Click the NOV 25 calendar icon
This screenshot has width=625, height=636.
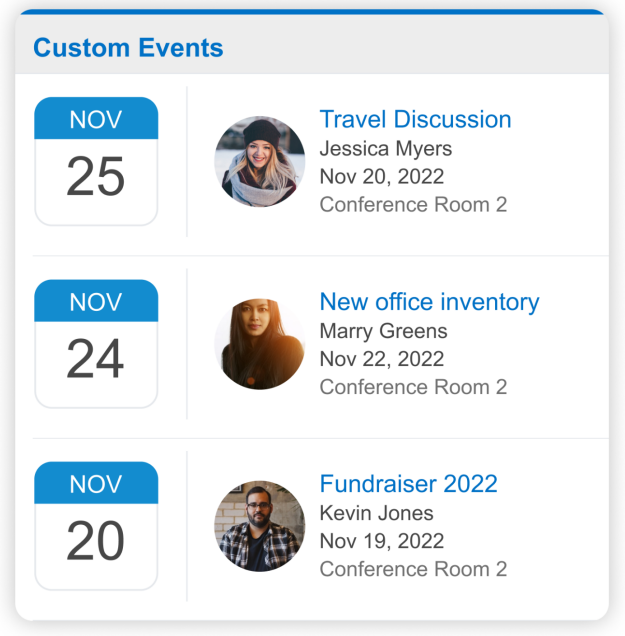[96, 161]
